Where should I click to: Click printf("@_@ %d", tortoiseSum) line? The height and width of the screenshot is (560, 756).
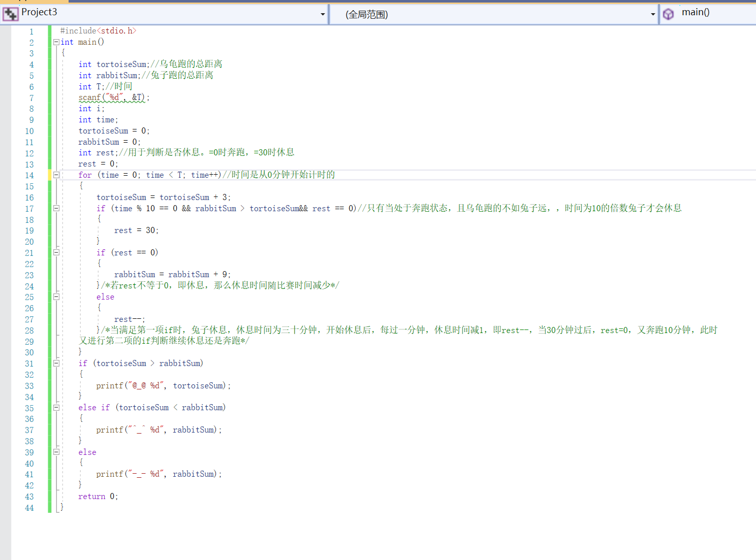pyautogui.click(x=164, y=386)
